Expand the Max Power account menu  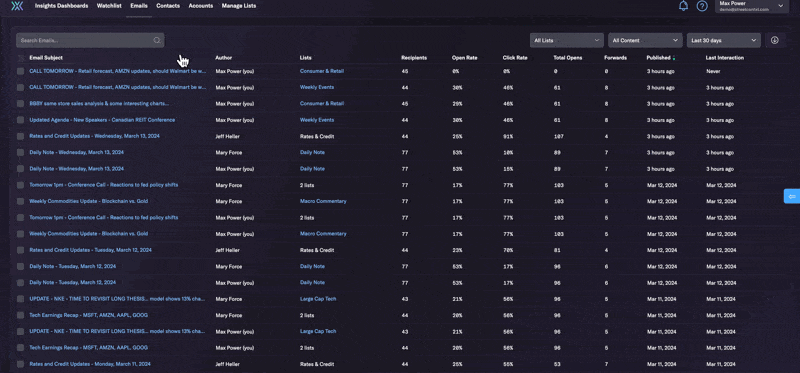click(752, 6)
